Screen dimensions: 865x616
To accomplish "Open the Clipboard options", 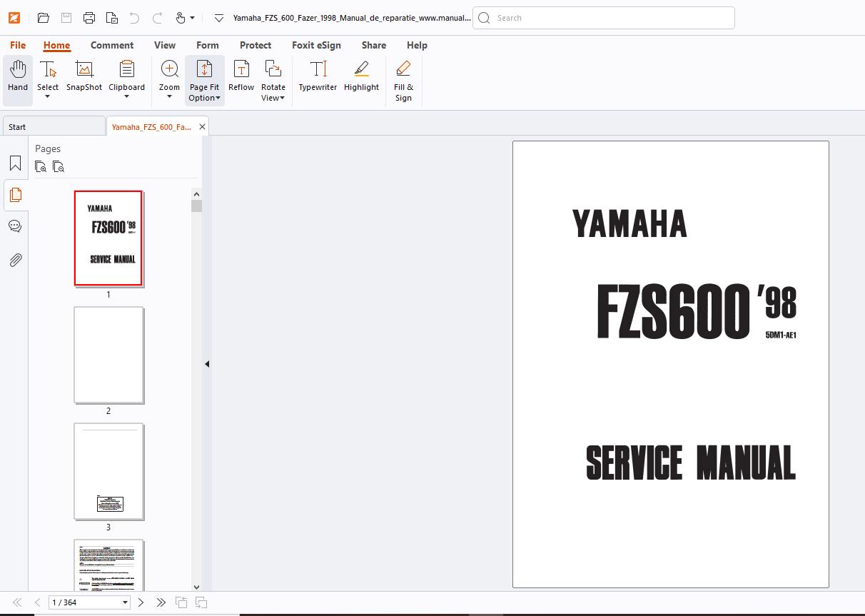I will [126, 79].
